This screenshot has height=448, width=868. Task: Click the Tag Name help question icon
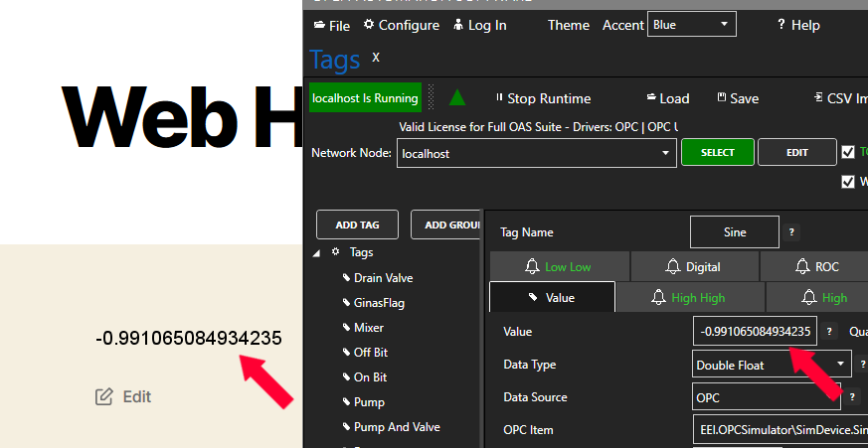(791, 232)
